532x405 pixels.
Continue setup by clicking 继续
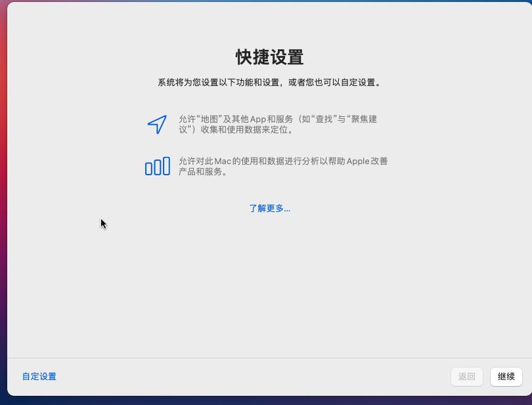506,377
